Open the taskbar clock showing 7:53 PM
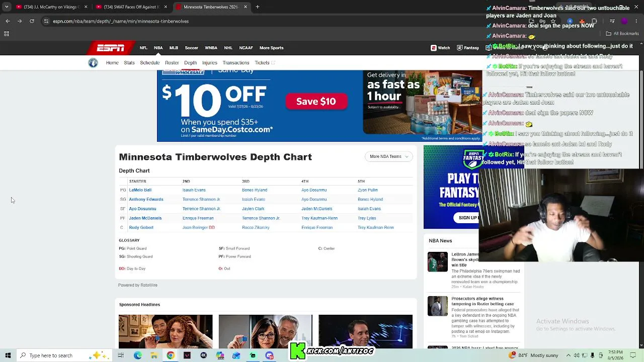This screenshot has width=644, height=362. (615, 355)
